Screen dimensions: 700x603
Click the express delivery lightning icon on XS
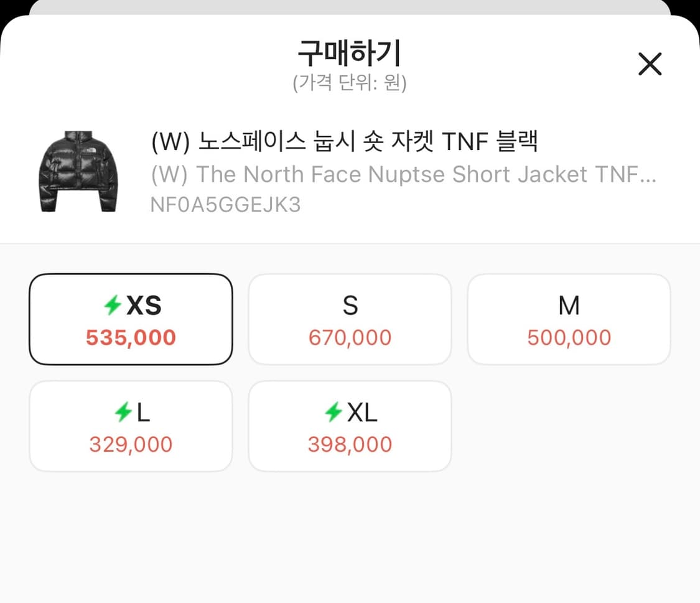(112, 305)
